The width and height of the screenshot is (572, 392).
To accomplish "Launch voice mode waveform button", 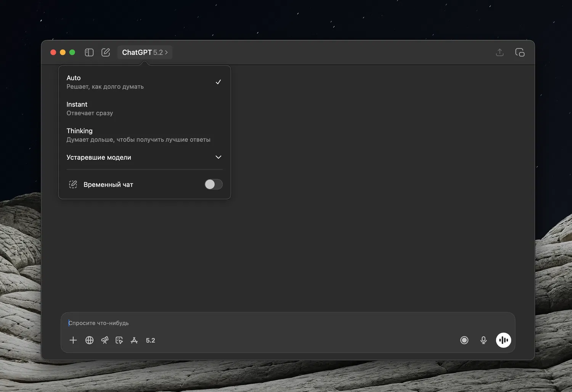I will tap(503, 340).
